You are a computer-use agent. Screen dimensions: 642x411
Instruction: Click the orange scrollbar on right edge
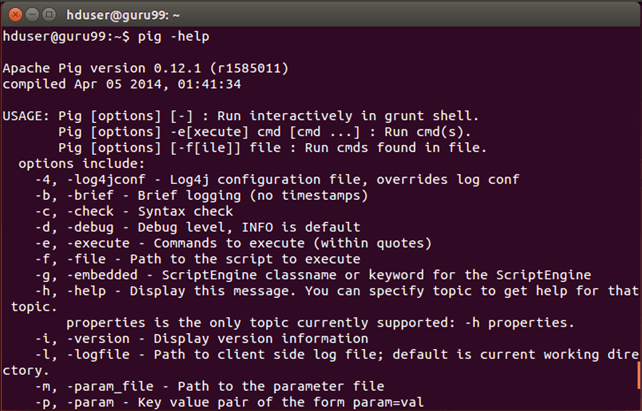pos(636,378)
